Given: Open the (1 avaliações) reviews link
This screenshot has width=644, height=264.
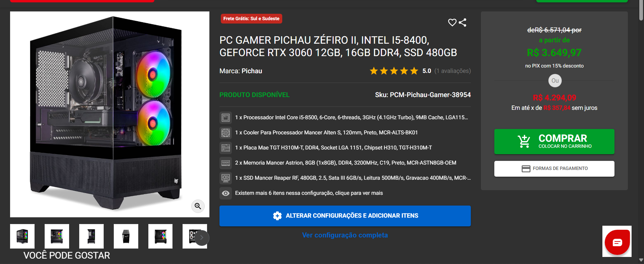Looking at the screenshot, I should tap(452, 71).
